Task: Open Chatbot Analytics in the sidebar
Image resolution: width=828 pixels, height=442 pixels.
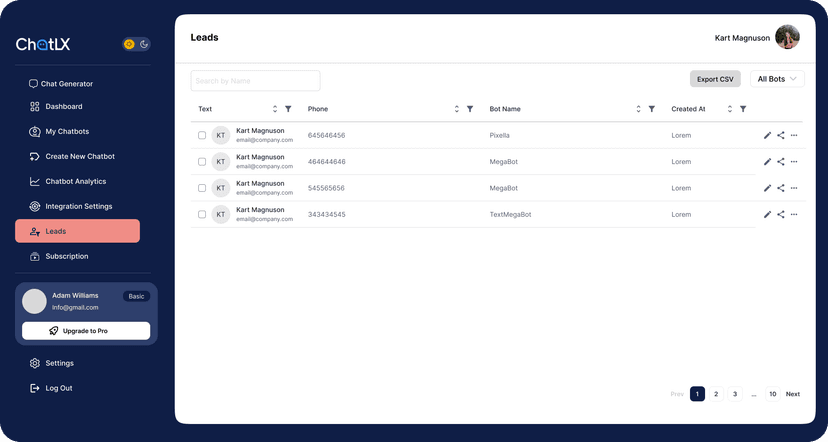Action: point(75,181)
